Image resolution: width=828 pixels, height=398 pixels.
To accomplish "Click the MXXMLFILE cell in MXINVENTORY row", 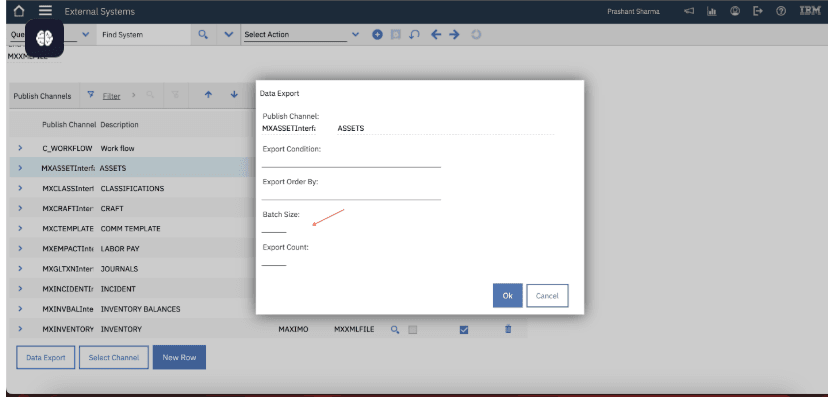I will click(x=354, y=329).
